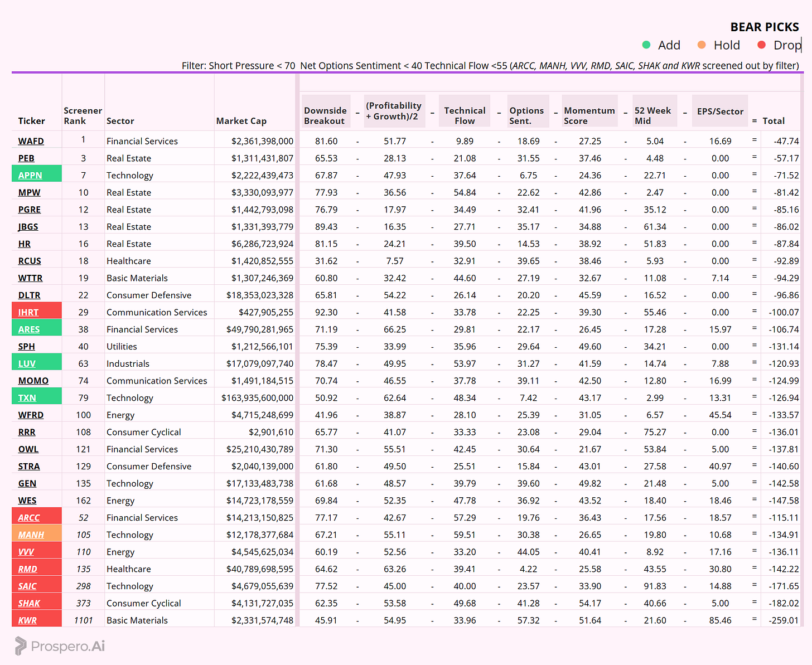Image resolution: width=812 pixels, height=665 pixels.
Task: Open the orange MANH ticker link
Action: pos(31,535)
